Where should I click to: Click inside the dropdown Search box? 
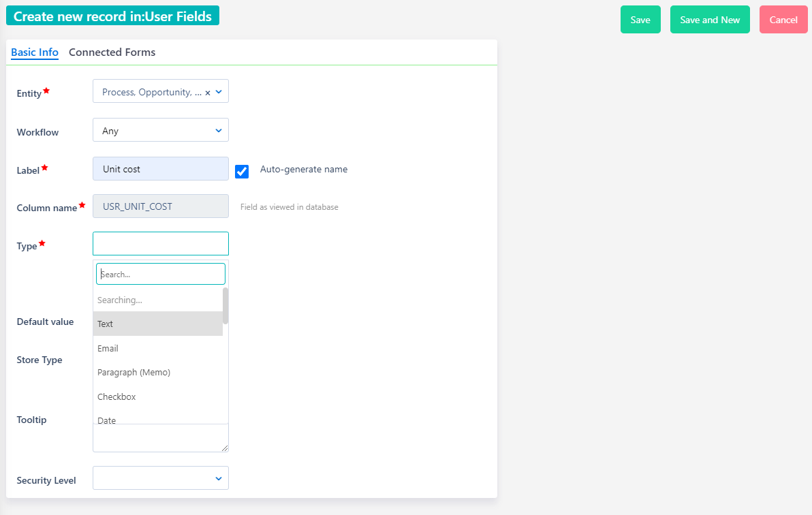160,273
